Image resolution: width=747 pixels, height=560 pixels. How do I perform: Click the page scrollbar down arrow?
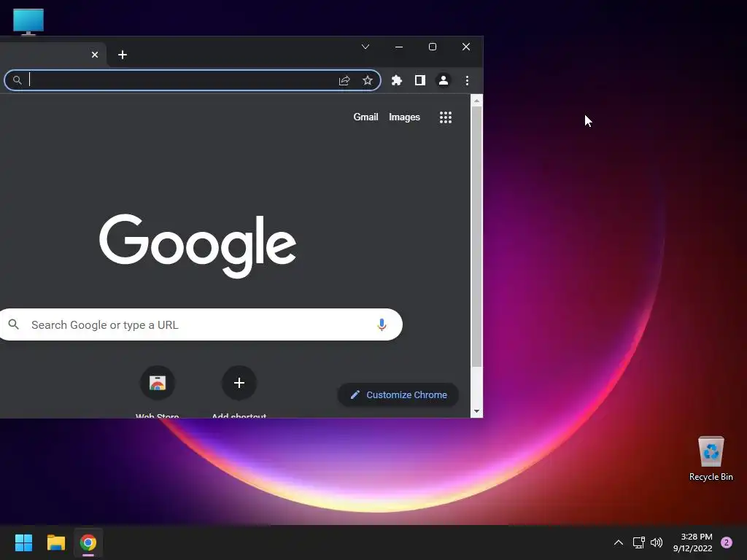click(x=476, y=411)
